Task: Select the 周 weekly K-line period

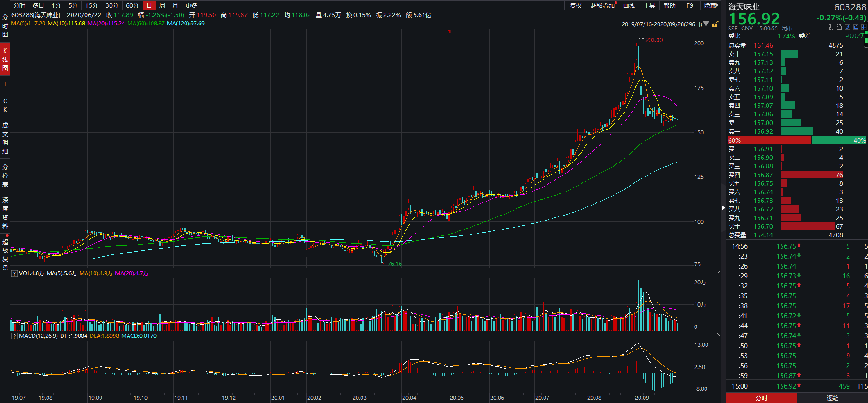Action: [x=162, y=5]
